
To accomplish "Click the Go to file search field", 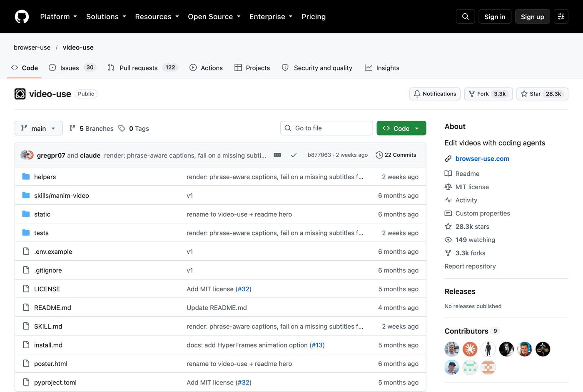I will (x=326, y=128).
